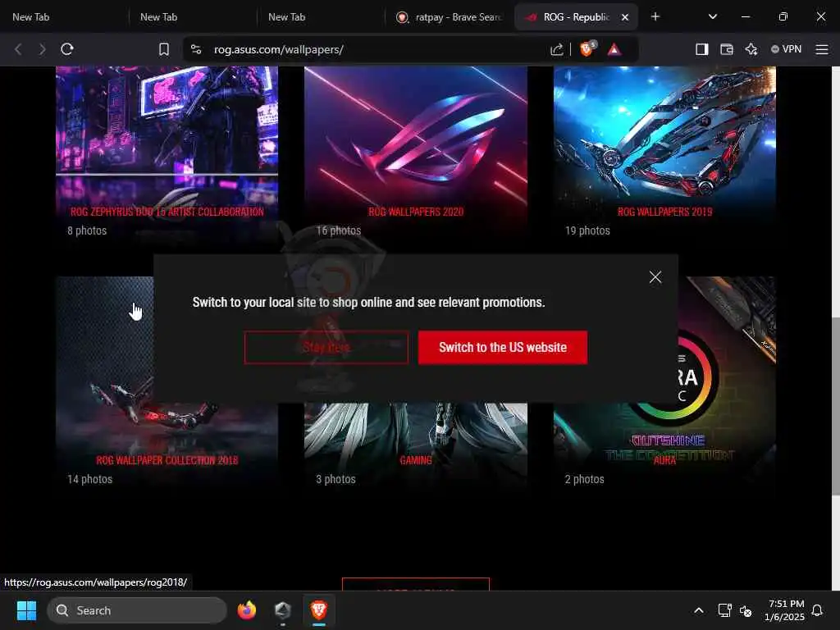Open ROG Wallpapers 2019 album title
Viewport: 840px width, 630px height.
coord(664,212)
